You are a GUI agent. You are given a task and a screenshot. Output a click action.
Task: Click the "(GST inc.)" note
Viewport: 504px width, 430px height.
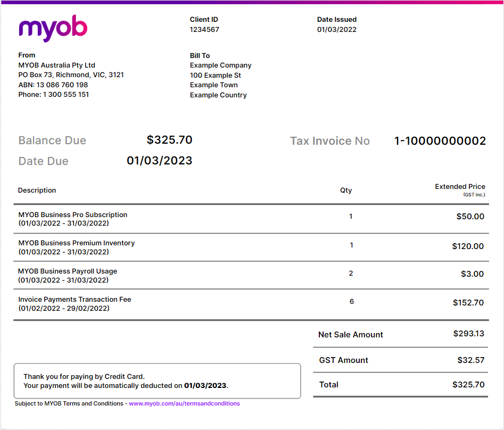point(474,195)
